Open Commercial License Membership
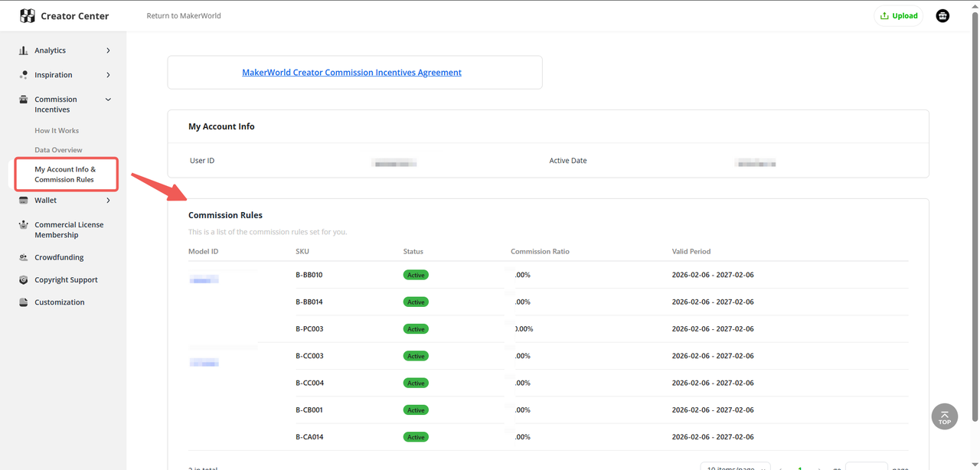The height and width of the screenshot is (470, 980). pyautogui.click(x=69, y=230)
